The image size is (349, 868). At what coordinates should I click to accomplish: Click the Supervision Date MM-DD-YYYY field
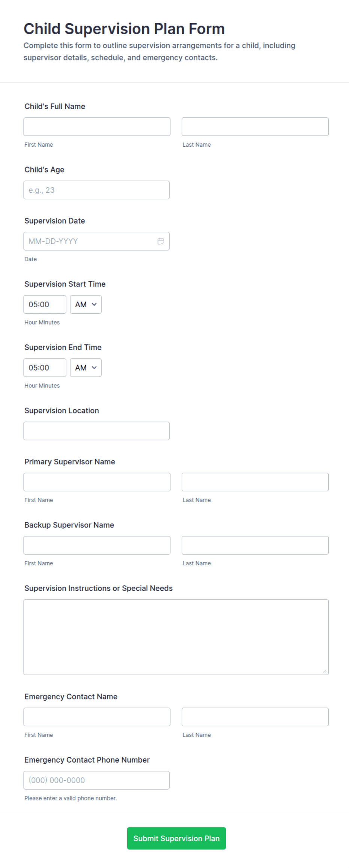click(96, 241)
